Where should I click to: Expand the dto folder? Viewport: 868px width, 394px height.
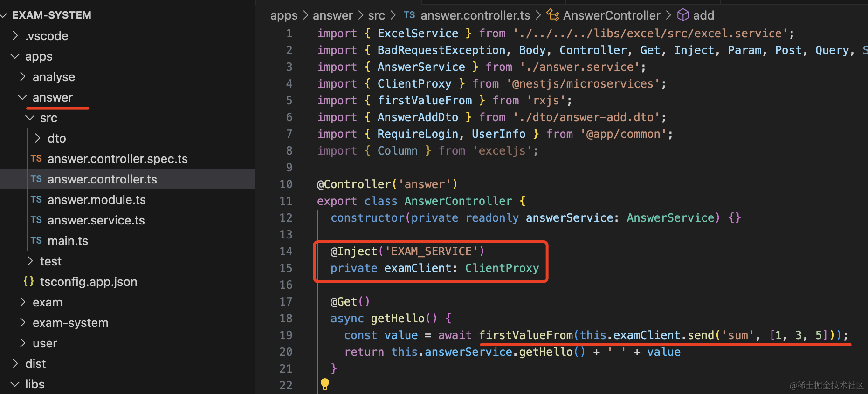pyautogui.click(x=38, y=138)
